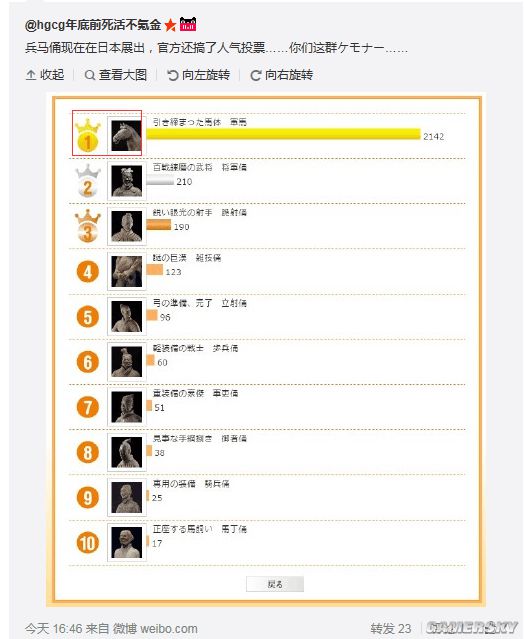Click the orange rank 10 circle badge
The width and height of the screenshot is (524, 639).
coord(88,543)
